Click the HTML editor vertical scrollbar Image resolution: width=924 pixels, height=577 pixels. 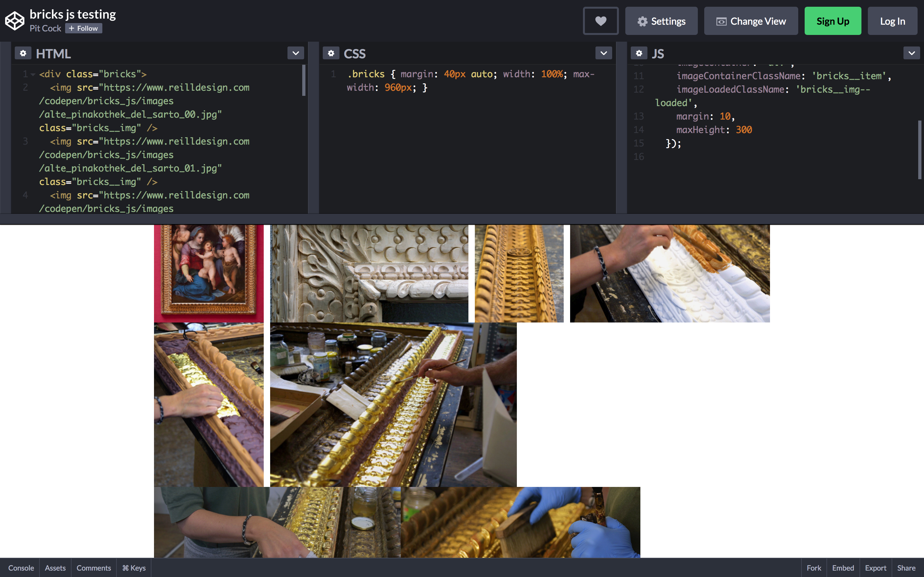(x=304, y=80)
